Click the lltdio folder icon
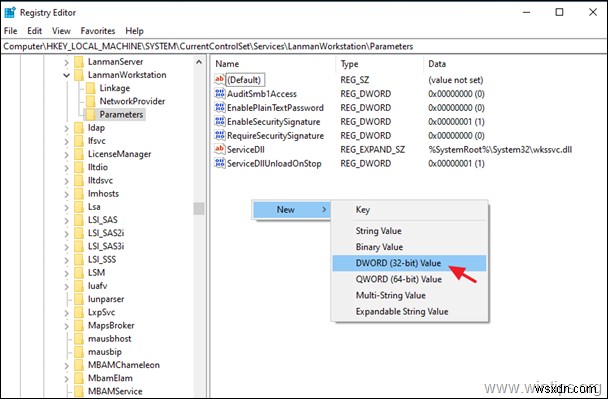608x399 pixels. [79, 167]
